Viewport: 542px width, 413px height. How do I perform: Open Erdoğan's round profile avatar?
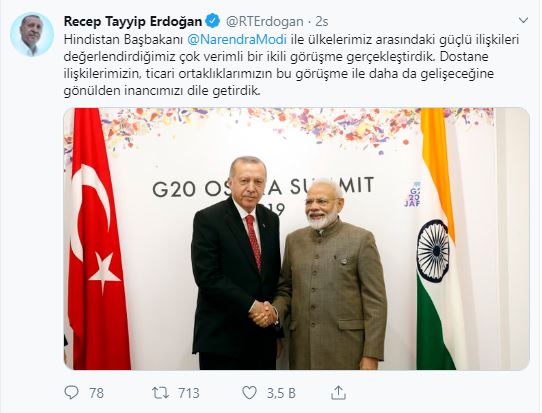[32, 35]
